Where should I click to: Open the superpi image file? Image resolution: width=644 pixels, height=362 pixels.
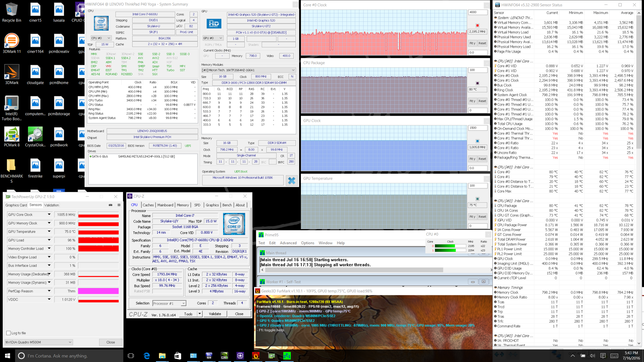click(59, 168)
